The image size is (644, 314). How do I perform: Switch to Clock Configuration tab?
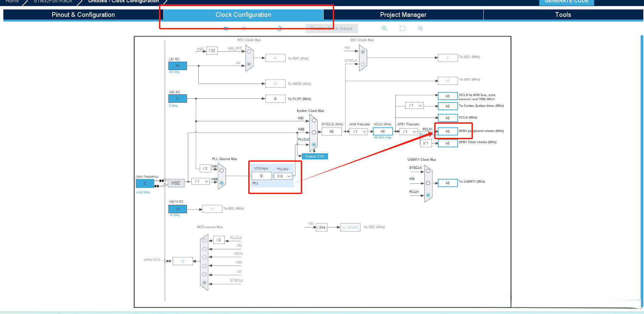(243, 15)
